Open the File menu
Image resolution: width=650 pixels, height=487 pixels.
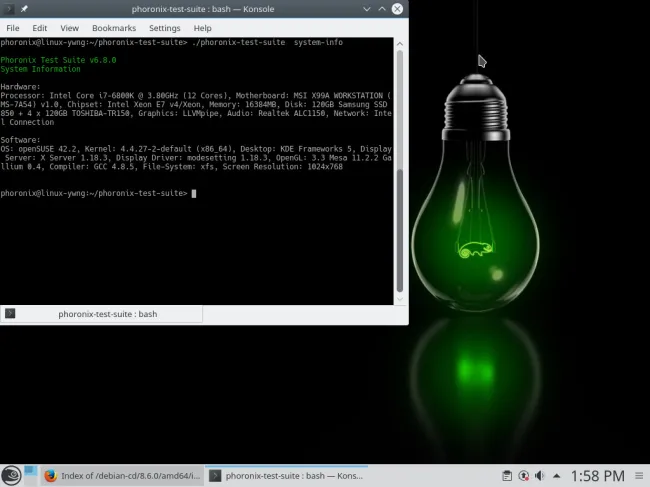13,28
